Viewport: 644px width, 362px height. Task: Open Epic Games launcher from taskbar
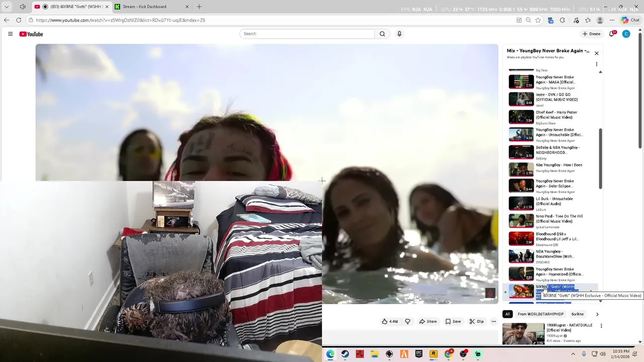click(x=419, y=354)
